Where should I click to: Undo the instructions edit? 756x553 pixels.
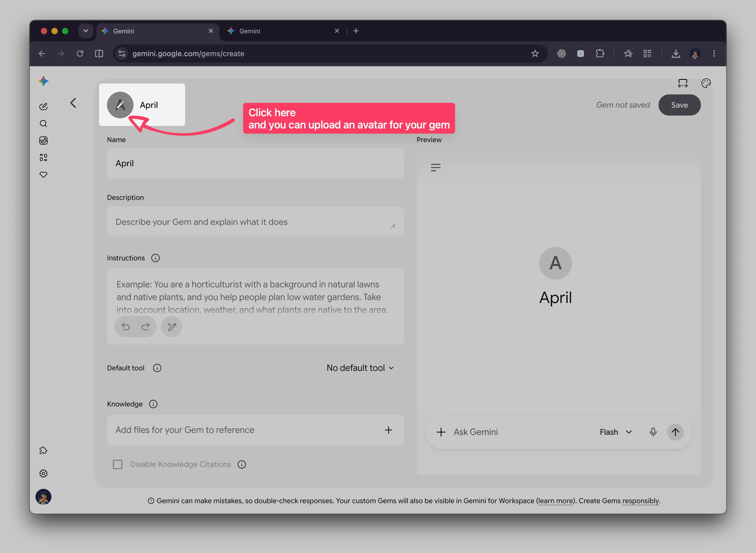126,326
